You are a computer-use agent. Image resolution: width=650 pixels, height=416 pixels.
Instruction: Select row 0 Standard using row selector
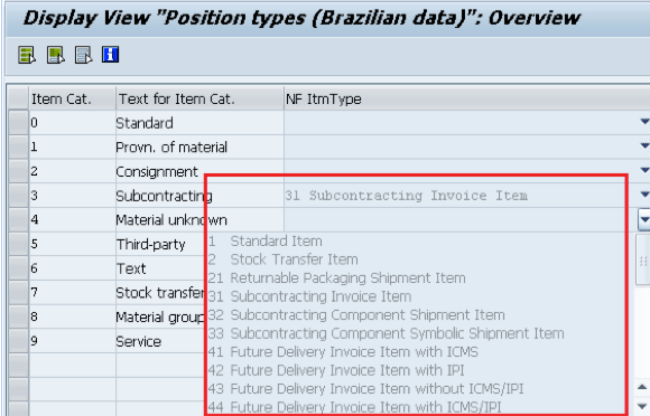click(17, 123)
